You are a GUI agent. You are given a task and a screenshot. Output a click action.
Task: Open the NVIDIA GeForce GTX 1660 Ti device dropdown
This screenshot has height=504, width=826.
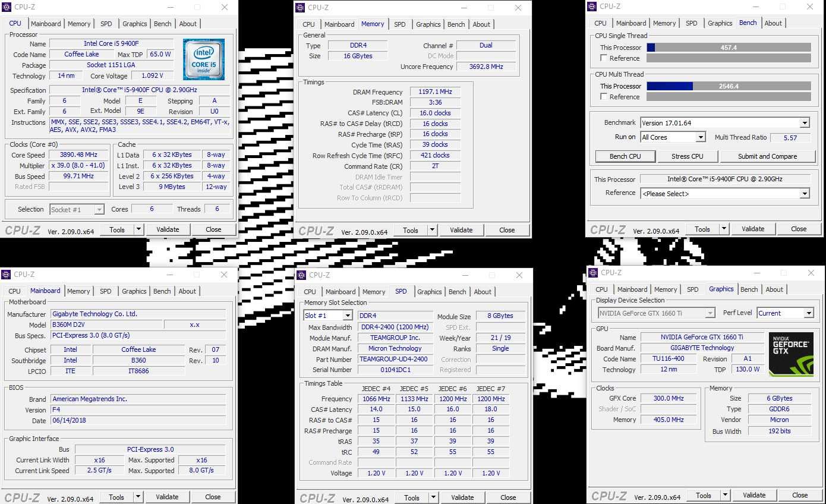point(710,313)
